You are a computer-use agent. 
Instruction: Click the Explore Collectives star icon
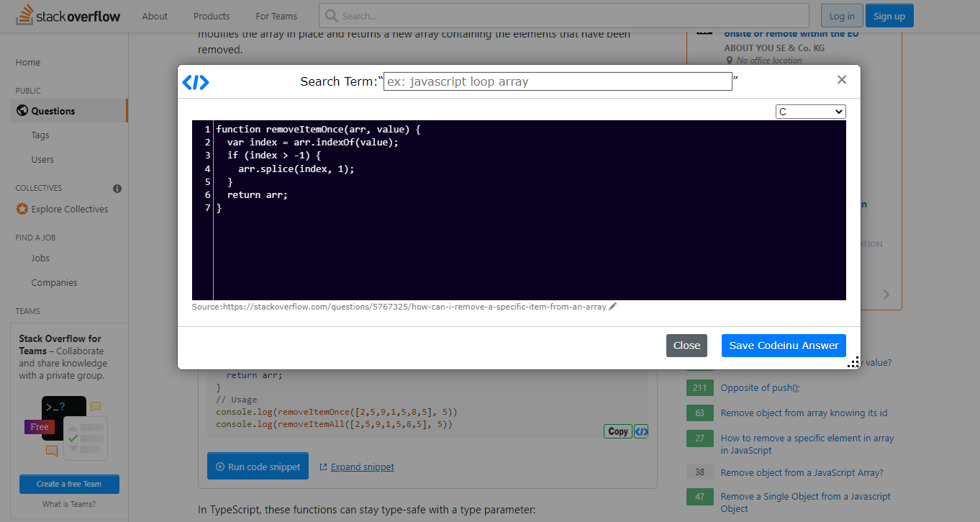pyautogui.click(x=22, y=210)
